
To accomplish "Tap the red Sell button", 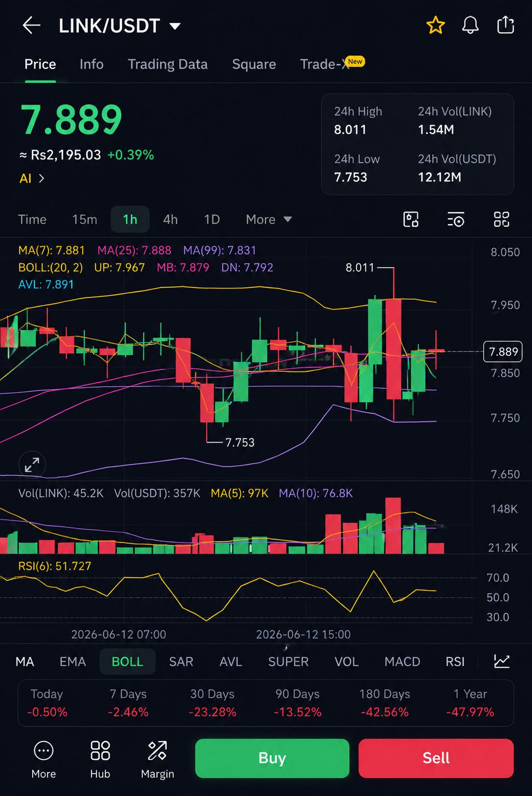I will tap(436, 758).
